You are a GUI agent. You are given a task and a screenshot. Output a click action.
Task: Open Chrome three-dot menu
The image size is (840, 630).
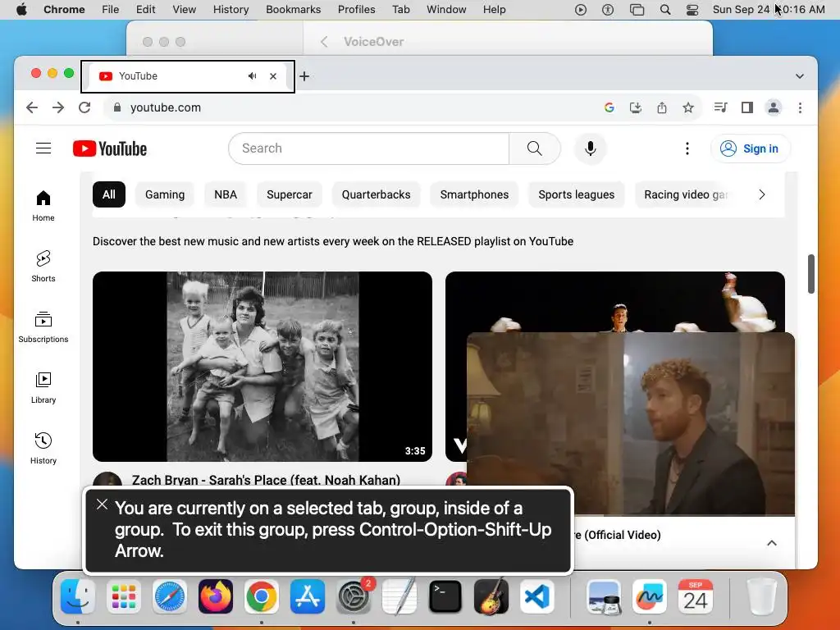click(x=801, y=107)
